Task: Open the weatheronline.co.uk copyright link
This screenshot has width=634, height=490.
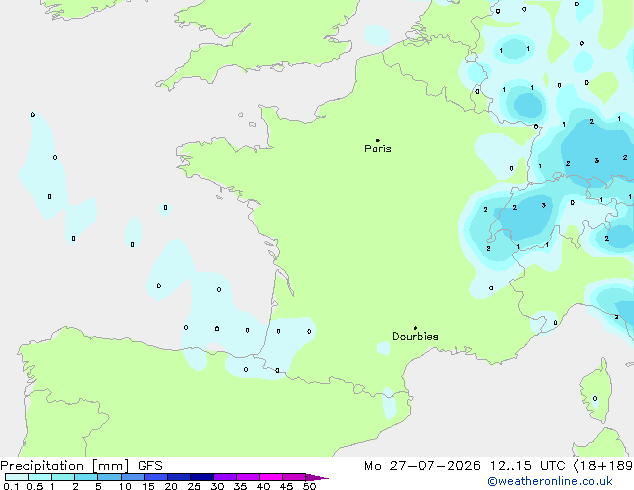Action: 550,481
